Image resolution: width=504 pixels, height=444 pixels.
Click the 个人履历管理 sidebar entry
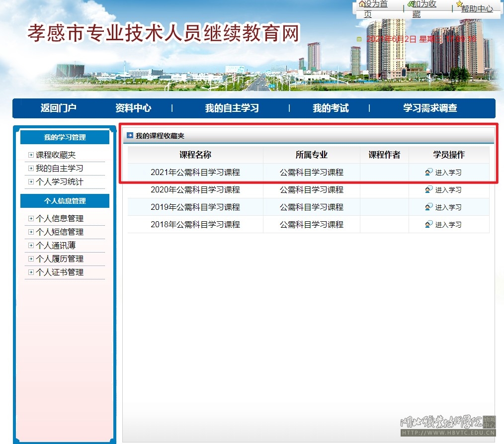59,259
